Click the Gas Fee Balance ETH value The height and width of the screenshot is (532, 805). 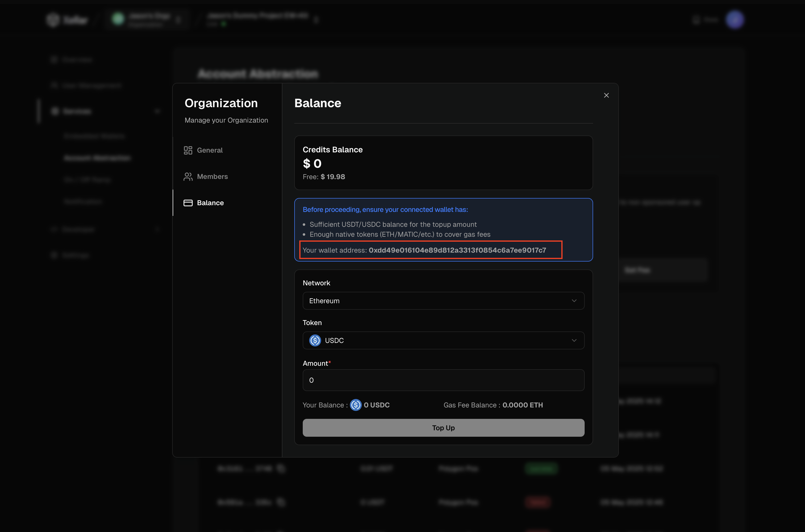(522, 405)
